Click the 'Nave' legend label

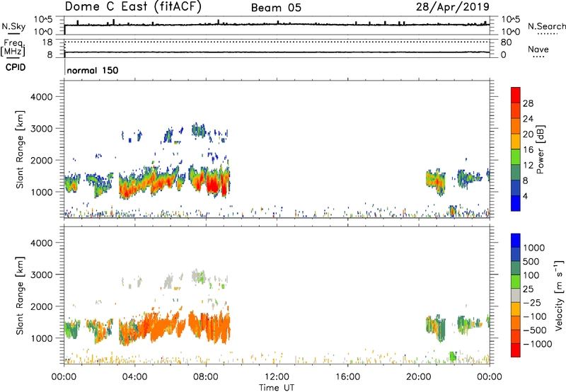(538, 50)
